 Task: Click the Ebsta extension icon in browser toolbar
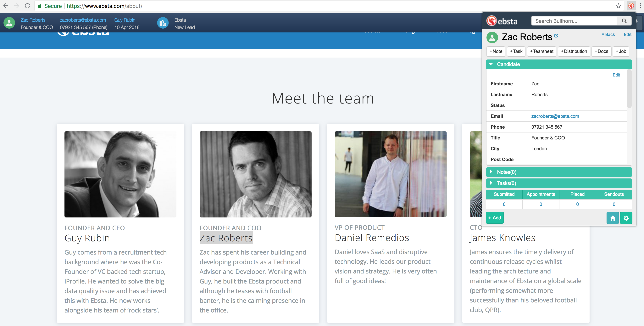click(x=631, y=6)
